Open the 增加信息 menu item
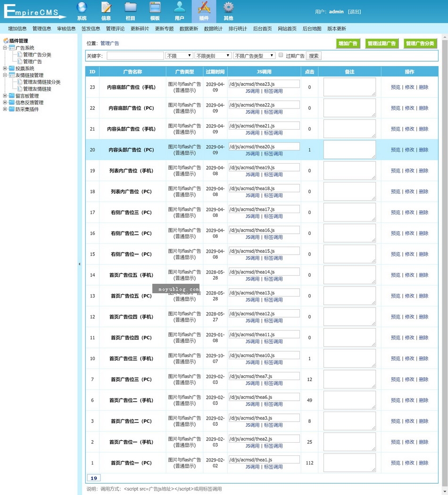This screenshot has height=495, width=448. tap(17, 29)
